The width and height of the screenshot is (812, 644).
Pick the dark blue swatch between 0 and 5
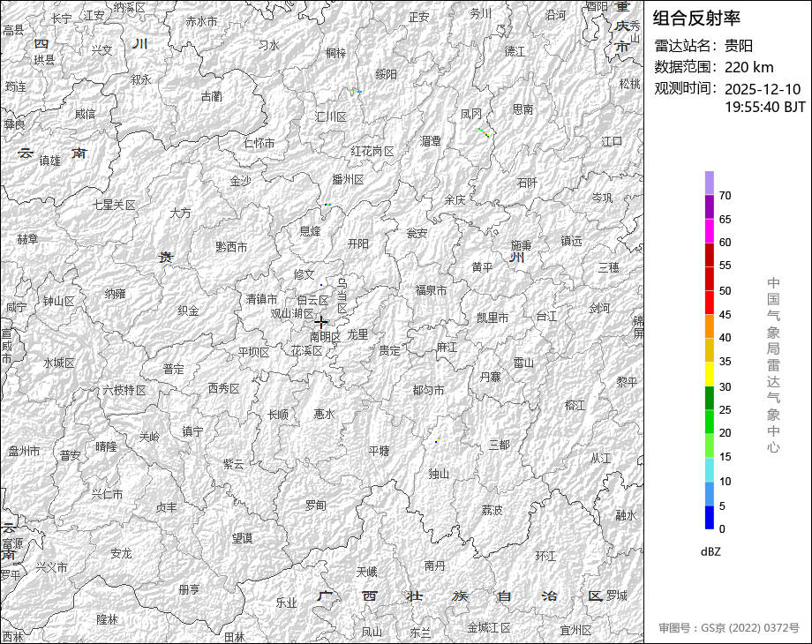[710, 517]
